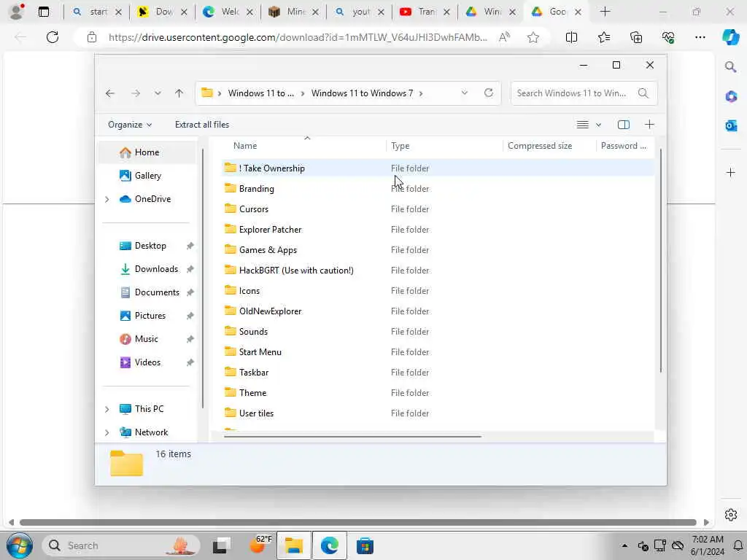
Task: Select Home in navigation pane
Action: (x=147, y=152)
